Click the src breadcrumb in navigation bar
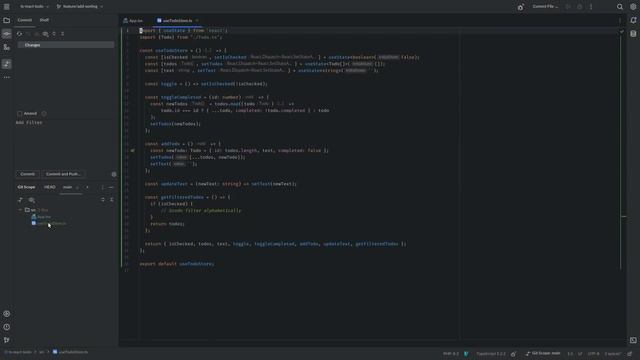 pyautogui.click(x=41, y=352)
